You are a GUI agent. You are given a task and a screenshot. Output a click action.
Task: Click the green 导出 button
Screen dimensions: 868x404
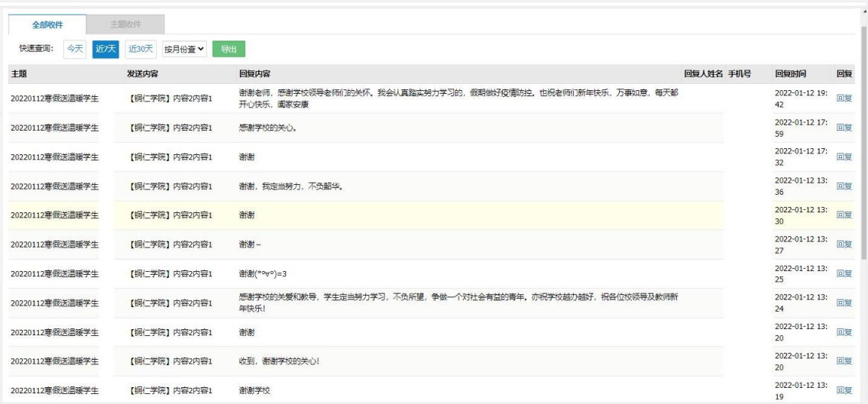[x=228, y=49]
